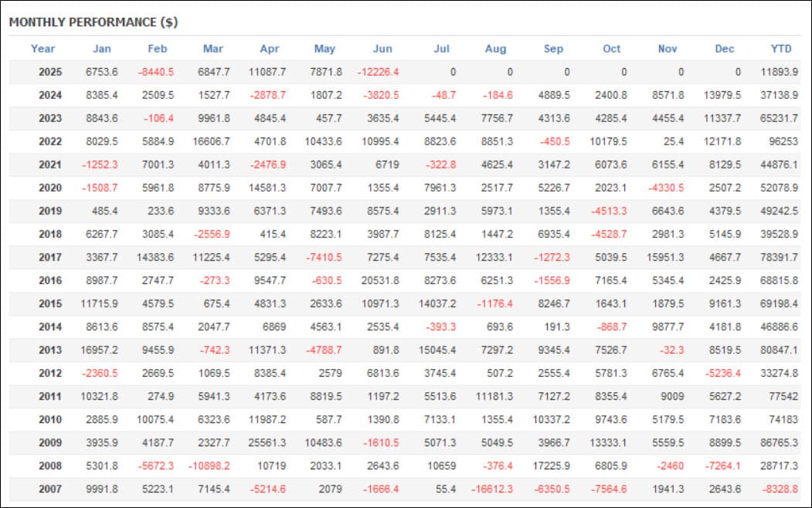
Task: Click the -8328.8 YTD value for 2007
Action: (780, 489)
